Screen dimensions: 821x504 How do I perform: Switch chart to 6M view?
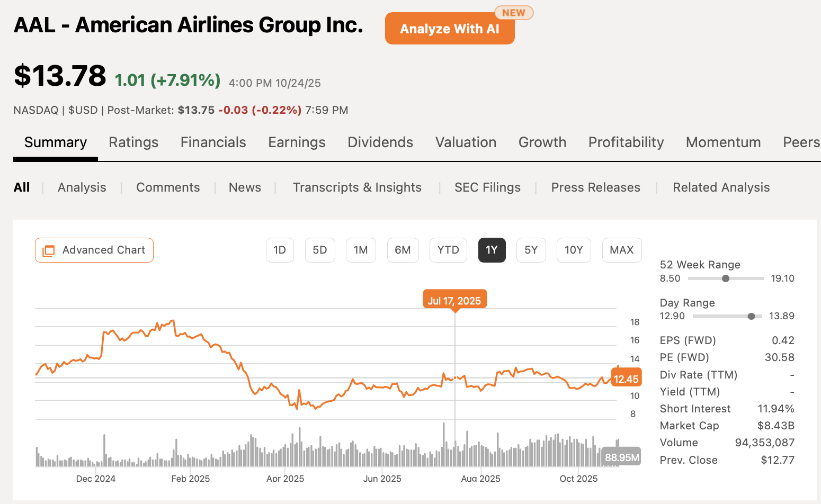coord(403,250)
